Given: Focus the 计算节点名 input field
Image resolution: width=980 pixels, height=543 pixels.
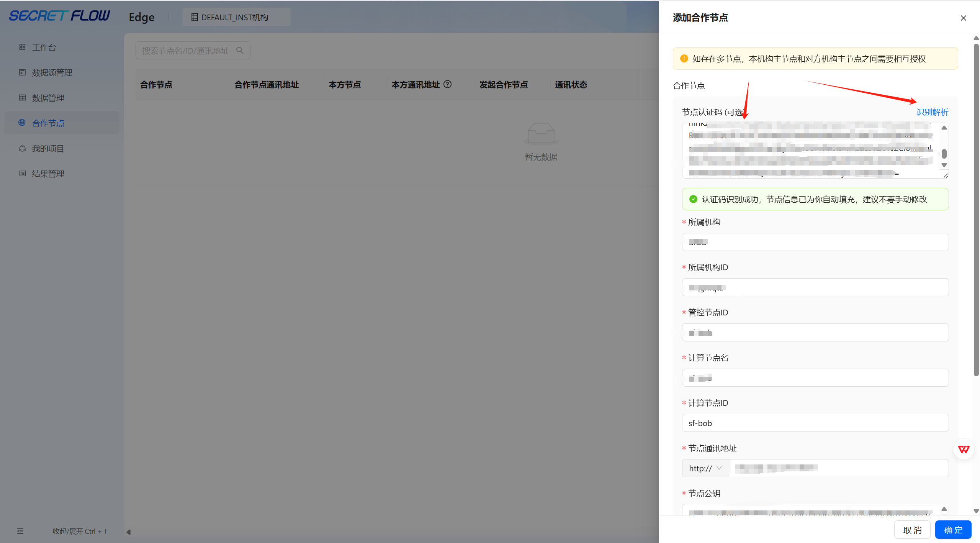Looking at the screenshot, I should pos(815,377).
